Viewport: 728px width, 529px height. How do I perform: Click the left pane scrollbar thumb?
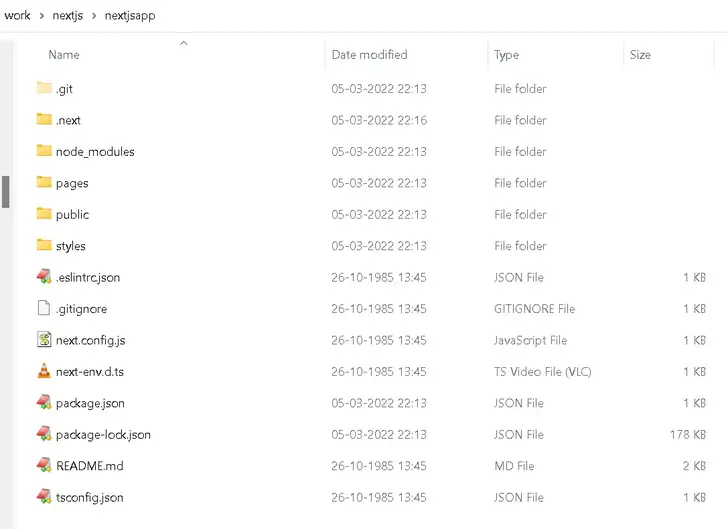click(x=5, y=191)
